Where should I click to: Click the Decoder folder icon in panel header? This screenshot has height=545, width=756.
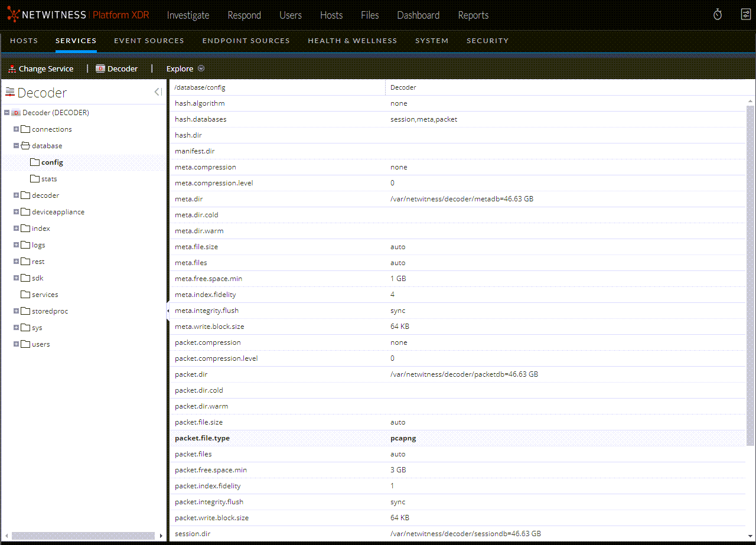point(9,92)
